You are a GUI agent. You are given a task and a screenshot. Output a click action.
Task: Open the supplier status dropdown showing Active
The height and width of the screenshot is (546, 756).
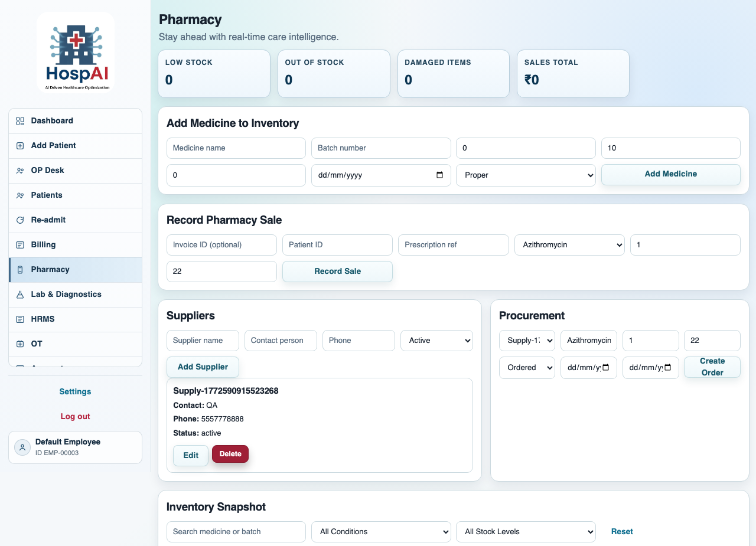pyautogui.click(x=436, y=340)
